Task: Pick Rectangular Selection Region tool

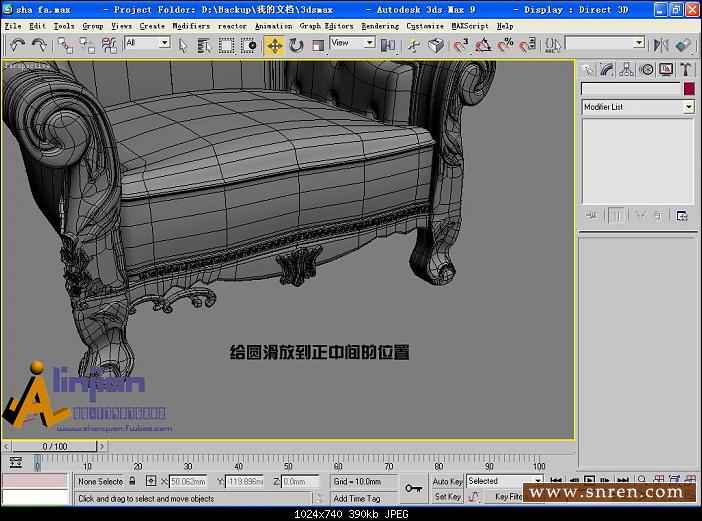Action: 227,45
